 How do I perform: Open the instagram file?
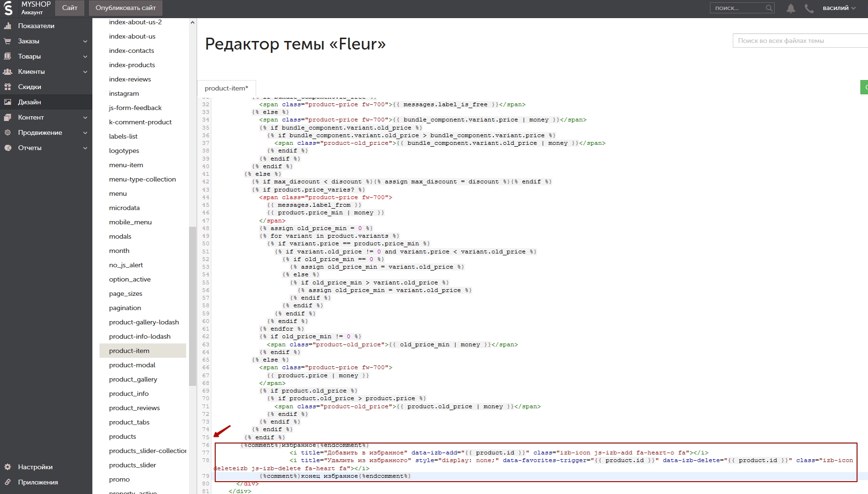coord(124,93)
